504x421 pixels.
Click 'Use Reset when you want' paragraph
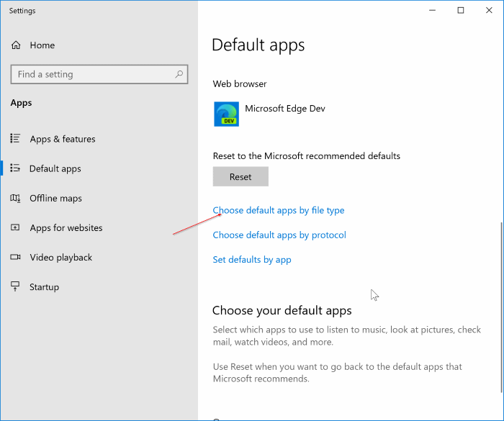tap(338, 373)
